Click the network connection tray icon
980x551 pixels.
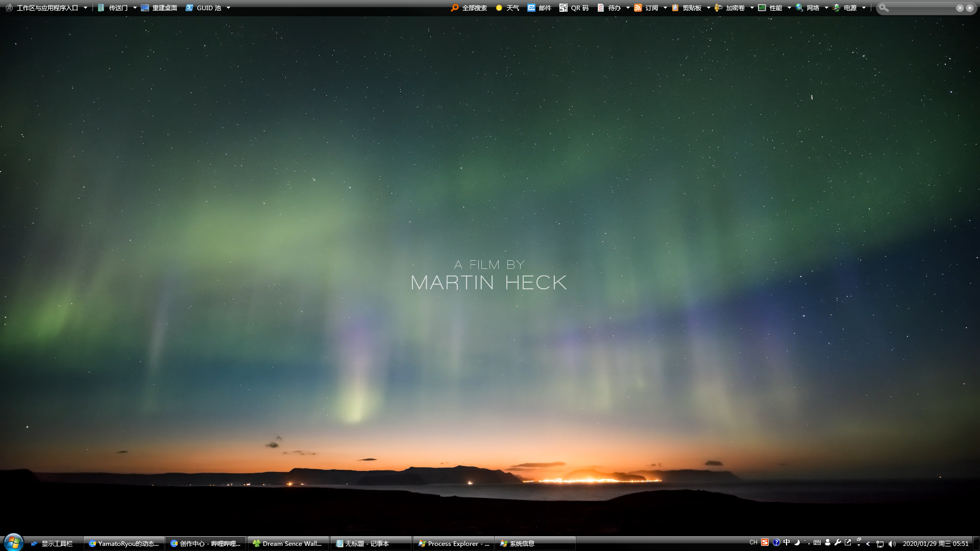pyautogui.click(x=880, y=544)
